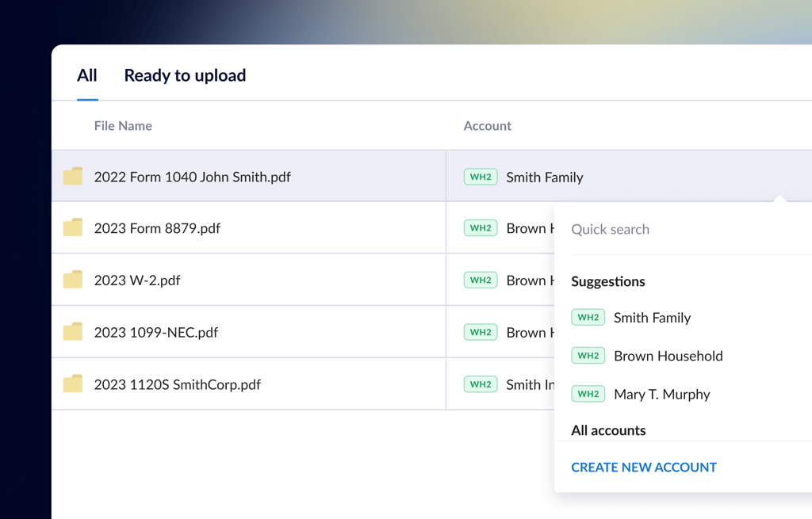
Task: Click the File Name column header
Action: click(123, 126)
